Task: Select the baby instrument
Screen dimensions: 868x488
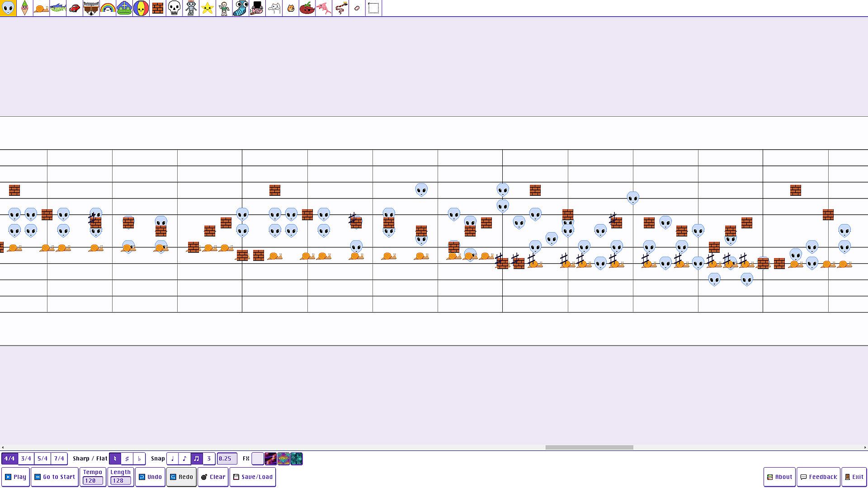Action: coord(224,8)
